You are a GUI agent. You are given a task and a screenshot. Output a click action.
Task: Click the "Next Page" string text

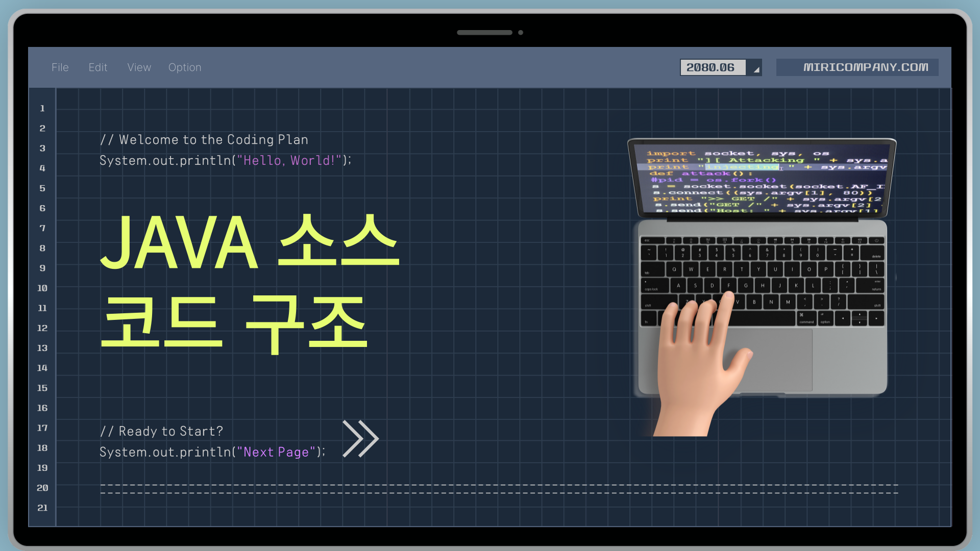[276, 453]
